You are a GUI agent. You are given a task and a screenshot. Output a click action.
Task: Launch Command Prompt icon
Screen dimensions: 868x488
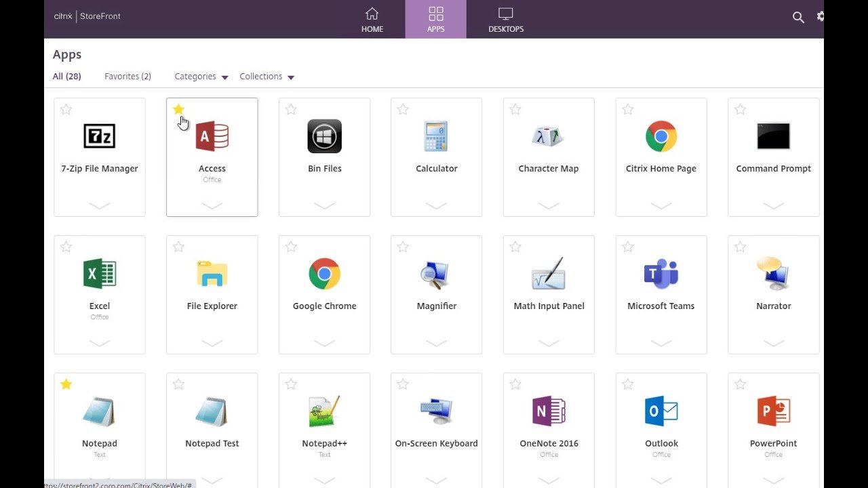tap(774, 136)
